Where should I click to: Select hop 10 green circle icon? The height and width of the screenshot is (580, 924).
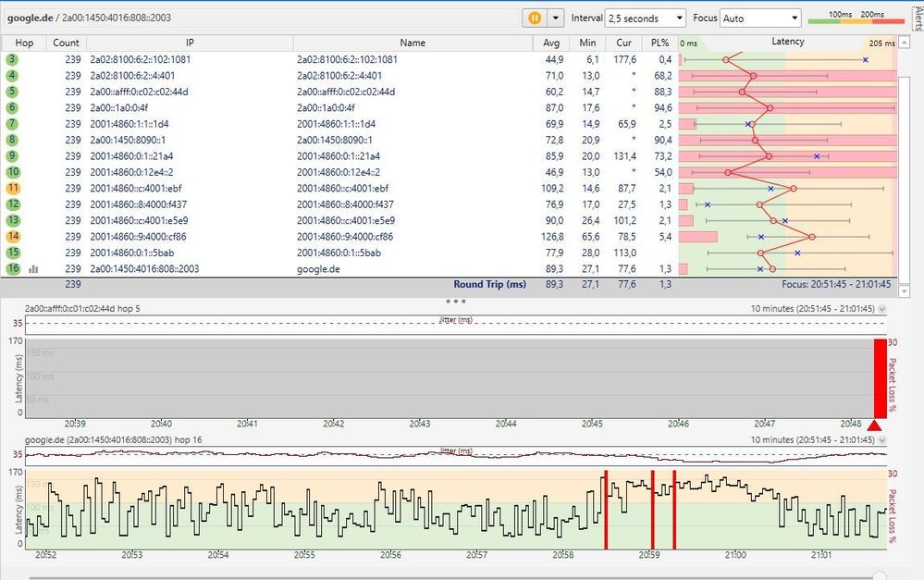13,172
